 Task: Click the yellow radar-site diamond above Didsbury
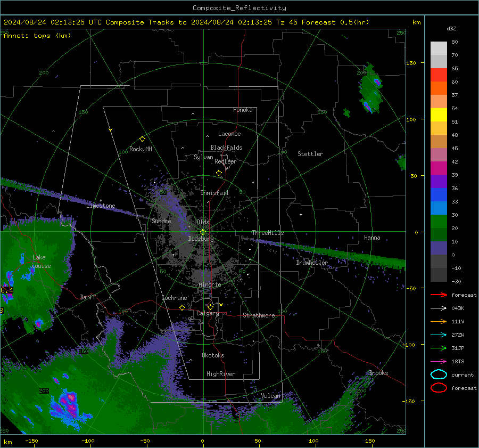tap(203, 232)
